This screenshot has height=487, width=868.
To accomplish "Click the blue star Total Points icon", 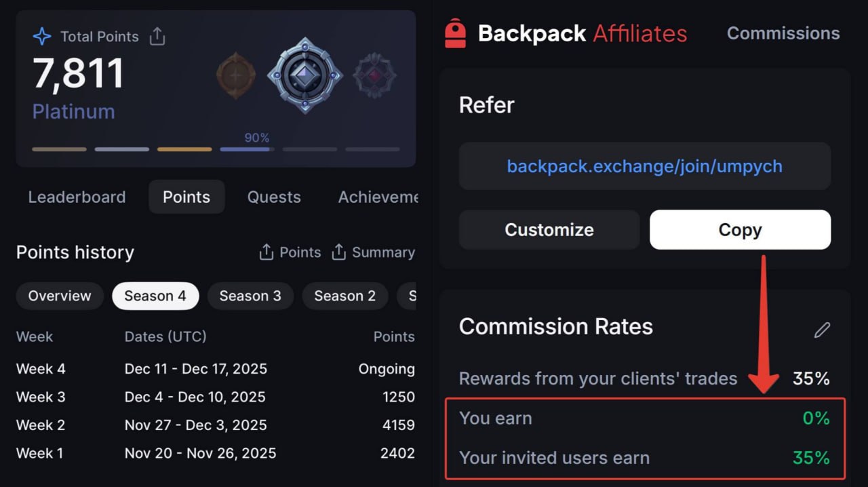I will coord(42,37).
